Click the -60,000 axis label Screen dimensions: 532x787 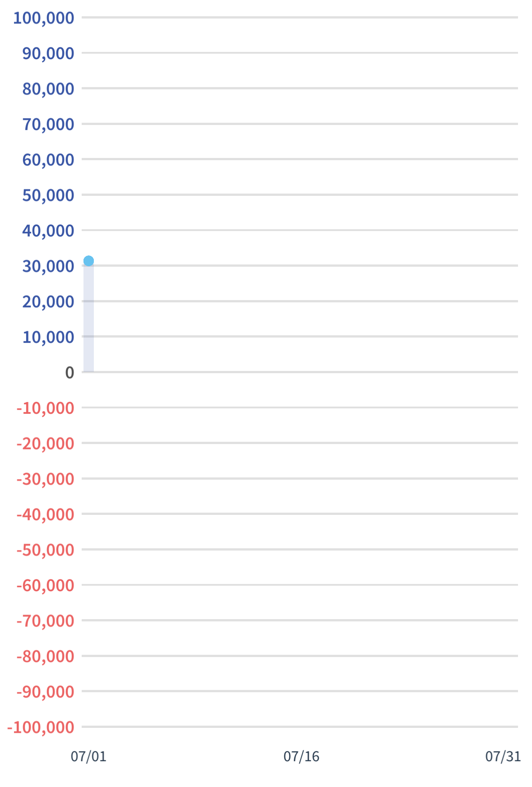pos(45,585)
